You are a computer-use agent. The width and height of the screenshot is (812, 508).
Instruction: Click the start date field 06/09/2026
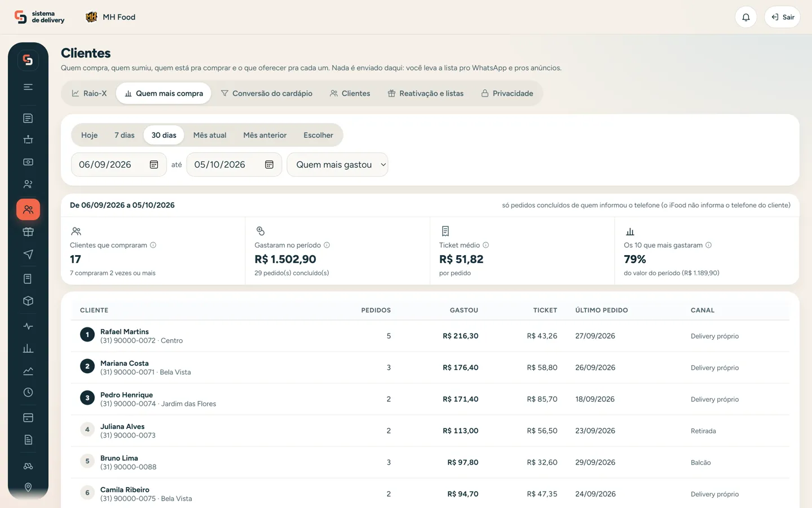coord(119,165)
